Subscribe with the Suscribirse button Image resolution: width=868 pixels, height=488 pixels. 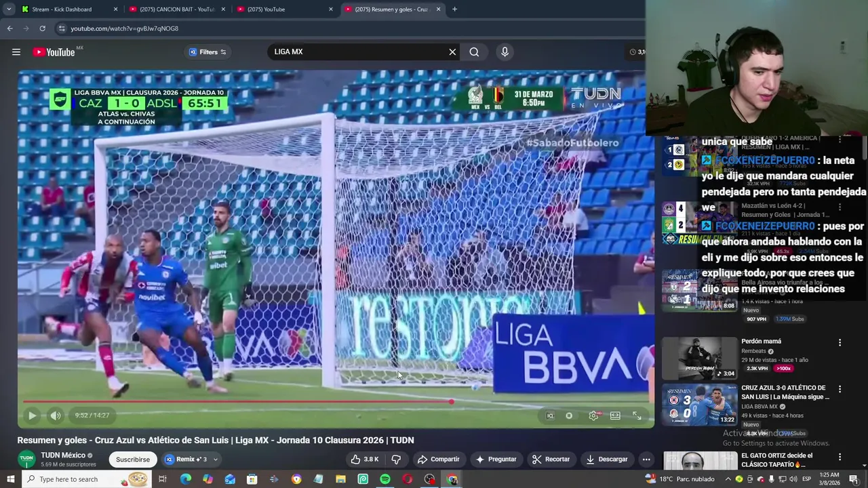(x=133, y=460)
